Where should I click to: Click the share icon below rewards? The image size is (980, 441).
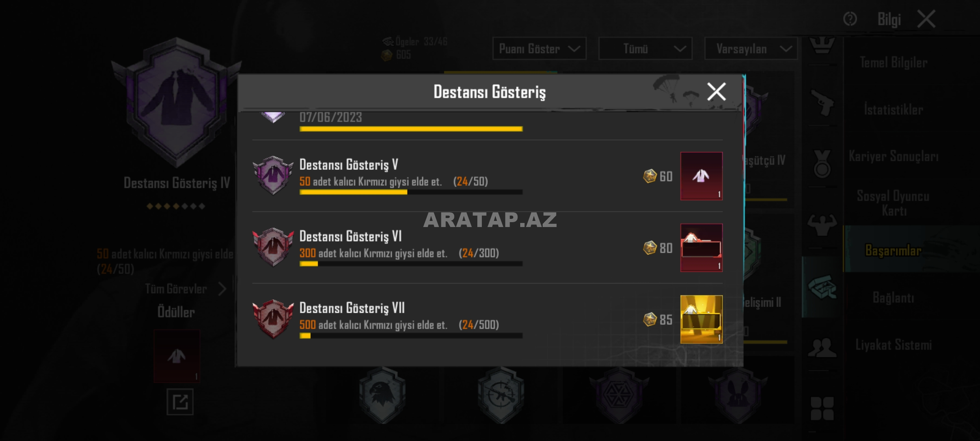(x=180, y=402)
